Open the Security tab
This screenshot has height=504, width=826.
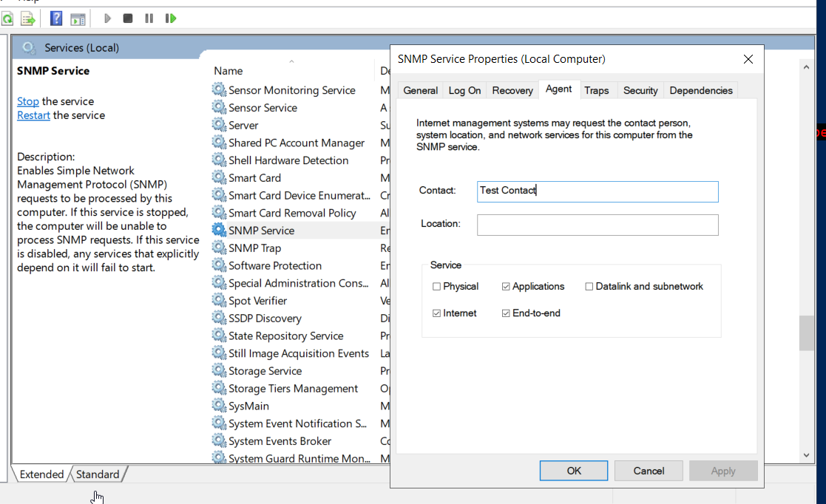point(640,91)
